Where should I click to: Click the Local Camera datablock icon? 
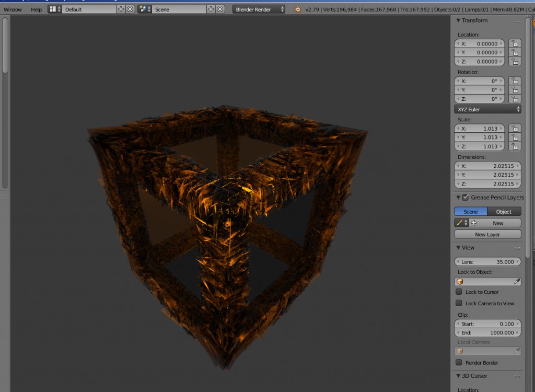coord(459,351)
